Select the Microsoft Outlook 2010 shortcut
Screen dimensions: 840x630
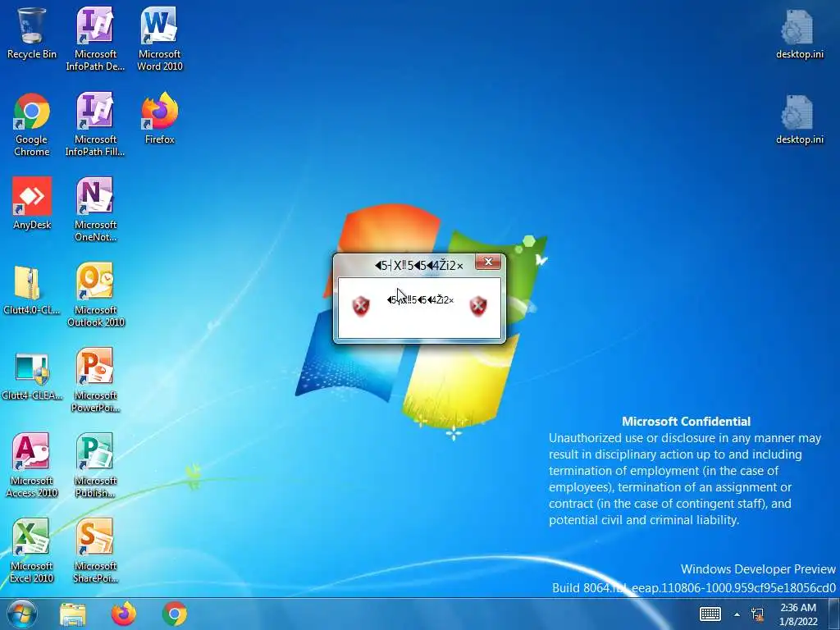point(95,294)
